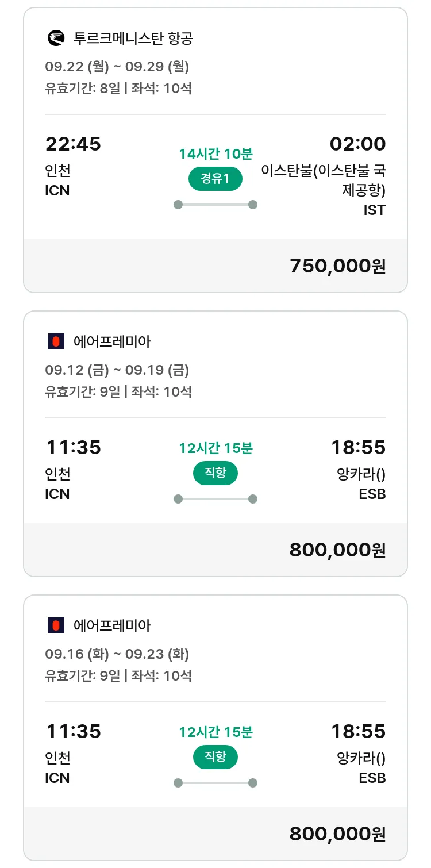Click the 14시간 10분 duration label
The image size is (431, 868).
tap(215, 154)
